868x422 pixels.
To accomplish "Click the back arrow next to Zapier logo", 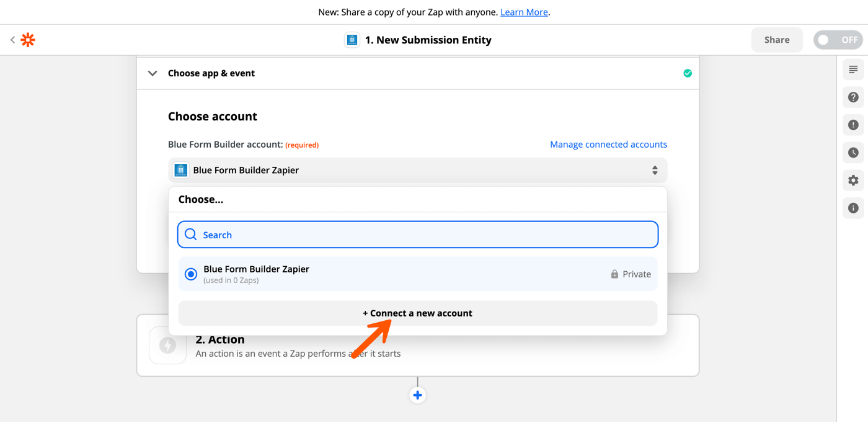I will [x=12, y=39].
